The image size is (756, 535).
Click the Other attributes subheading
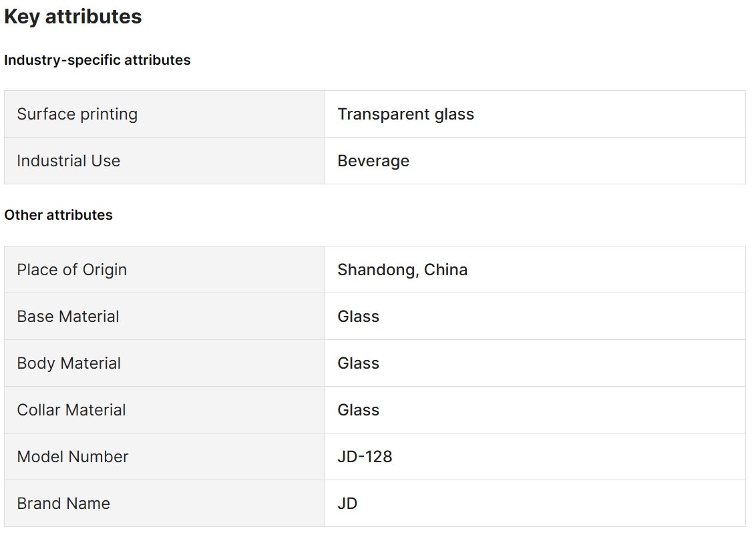coord(58,215)
